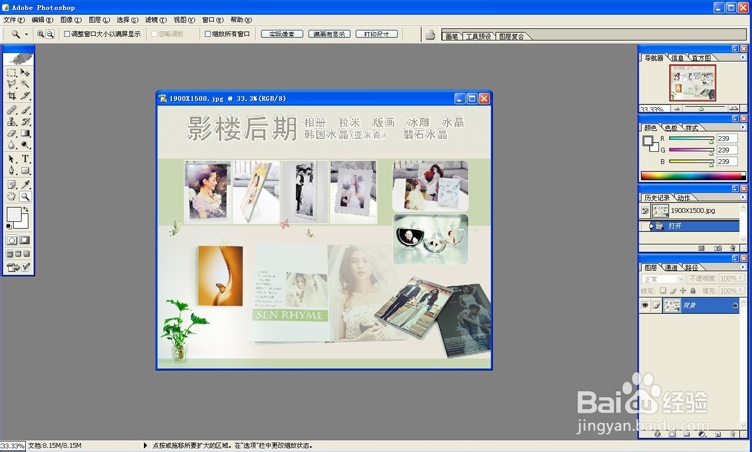
Task: Select the Horizontal Type tool
Action: pyautogui.click(x=25, y=159)
